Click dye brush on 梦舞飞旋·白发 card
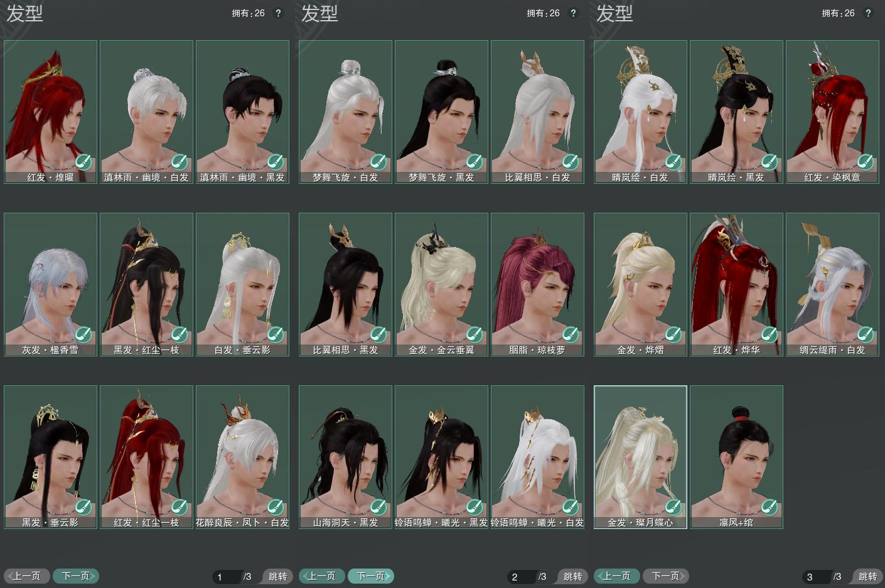Viewport: 885px width, 588px height. coord(378,163)
